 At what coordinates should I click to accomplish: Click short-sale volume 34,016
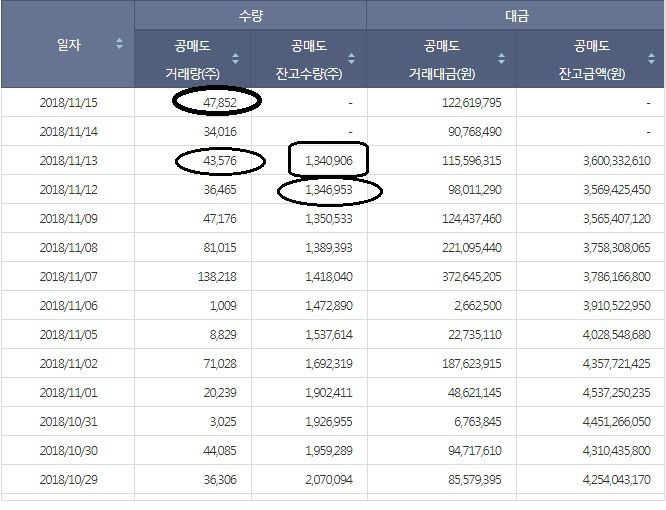[220, 132]
